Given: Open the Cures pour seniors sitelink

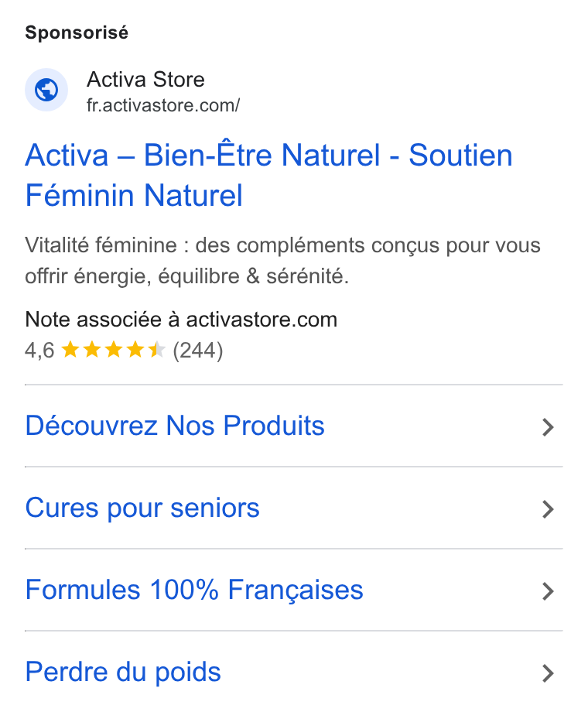Looking at the screenshot, I should point(142,508).
